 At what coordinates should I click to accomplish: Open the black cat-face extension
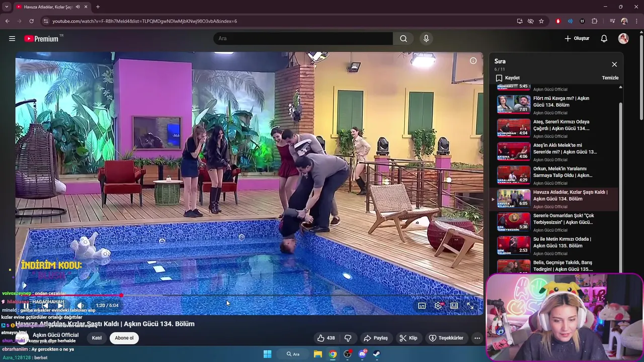pos(582,21)
